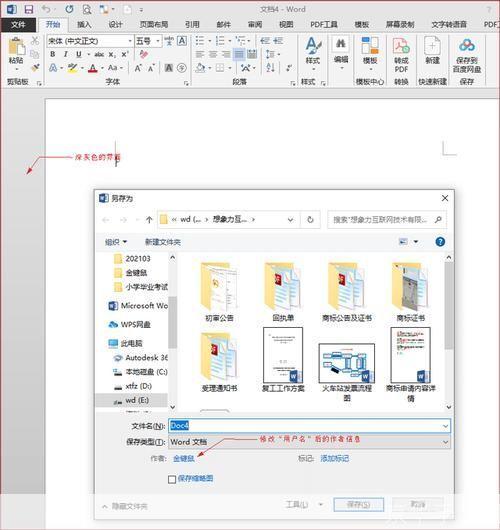Toggle subscript formatting
Image resolution: width=500 pixels, height=530 pixels.
112,54
